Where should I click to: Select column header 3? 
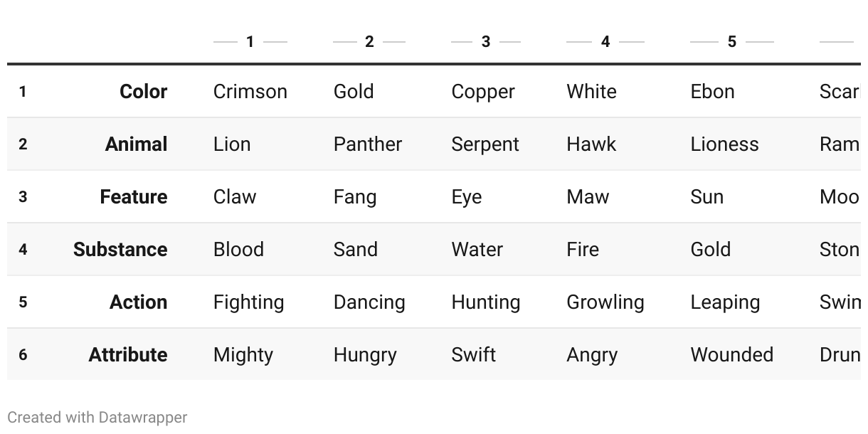pyautogui.click(x=486, y=42)
